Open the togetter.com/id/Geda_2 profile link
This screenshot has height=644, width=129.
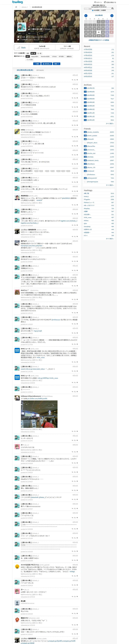pos(38,37)
